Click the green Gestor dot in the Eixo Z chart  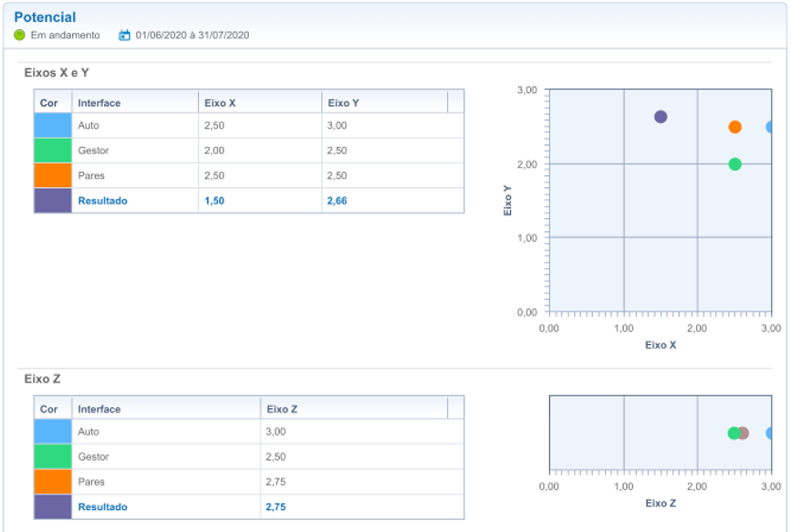point(733,433)
